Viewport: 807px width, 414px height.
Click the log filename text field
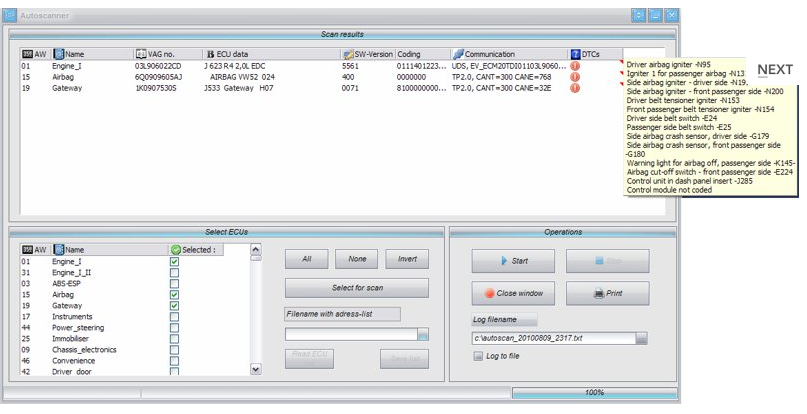point(552,338)
